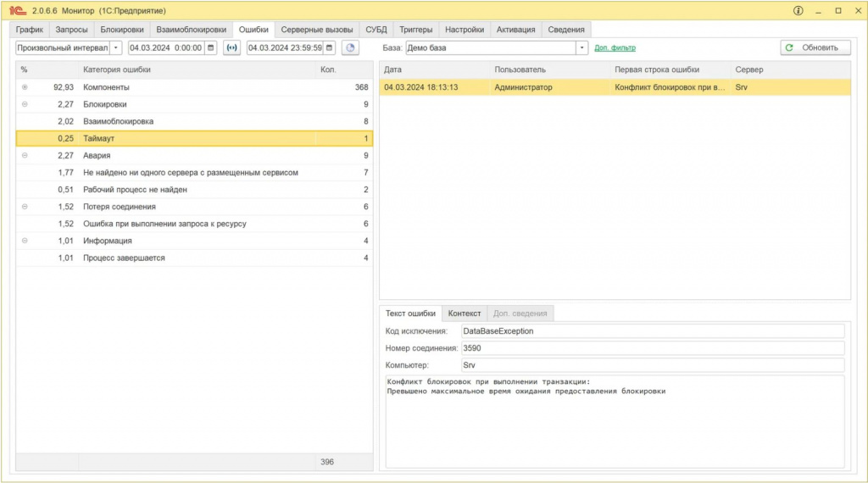Screen dimensions: 868x483
Task: Open the Блокировки tab
Action: [122, 30]
